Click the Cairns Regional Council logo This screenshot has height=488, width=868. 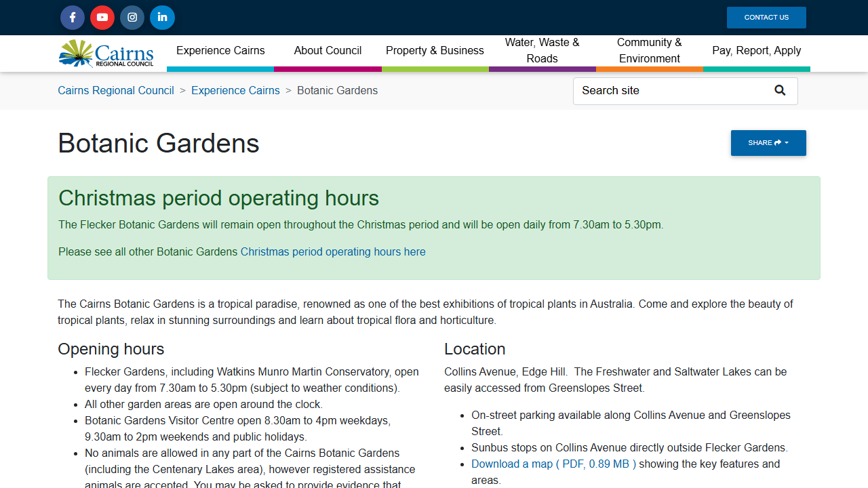tap(106, 54)
